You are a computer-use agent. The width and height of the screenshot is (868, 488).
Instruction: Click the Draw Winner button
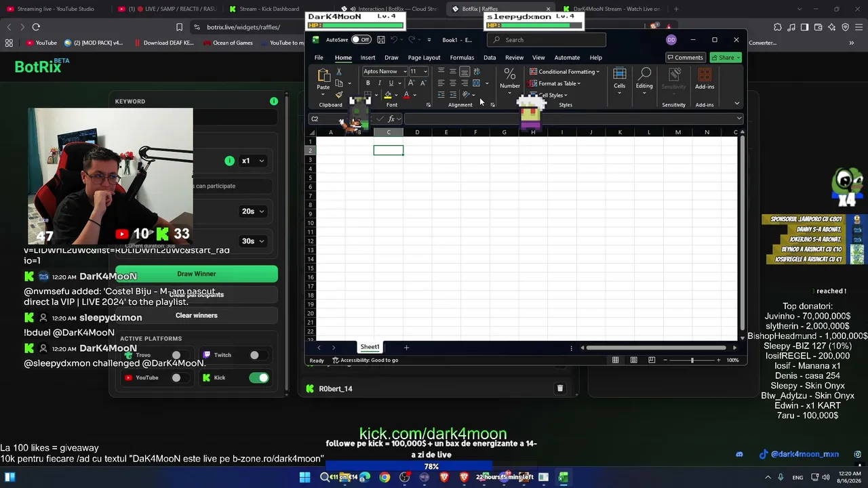pos(197,274)
